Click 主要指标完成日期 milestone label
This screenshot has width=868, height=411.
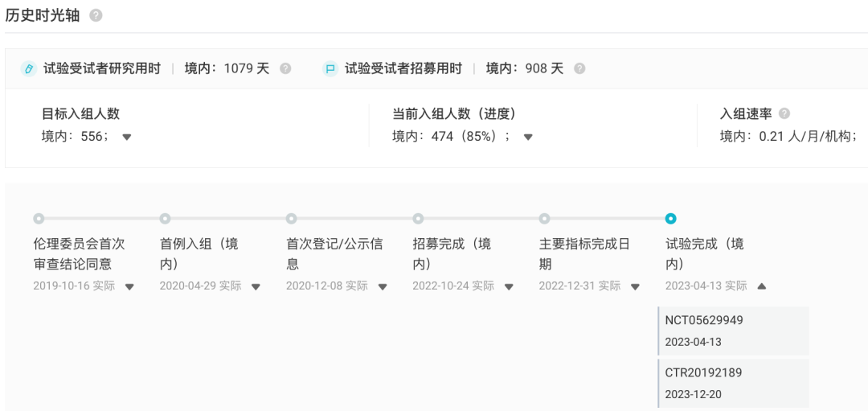click(x=584, y=253)
